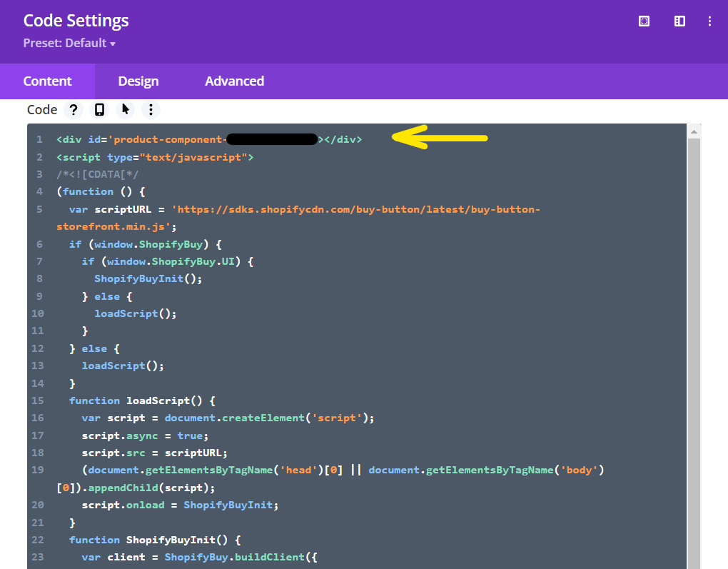This screenshot has height=569, width=728.
Task: Snap modal to sidebar icon
Action: (x=679, y=21)
